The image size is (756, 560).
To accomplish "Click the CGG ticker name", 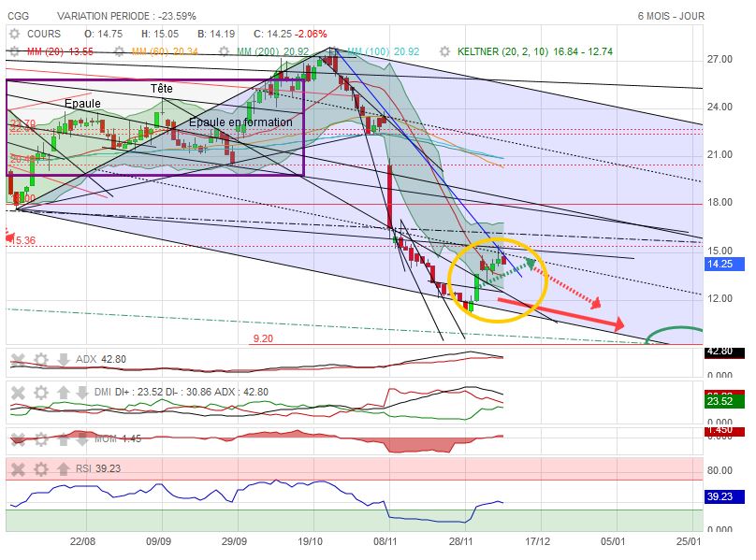I will [x=19, y=16].
